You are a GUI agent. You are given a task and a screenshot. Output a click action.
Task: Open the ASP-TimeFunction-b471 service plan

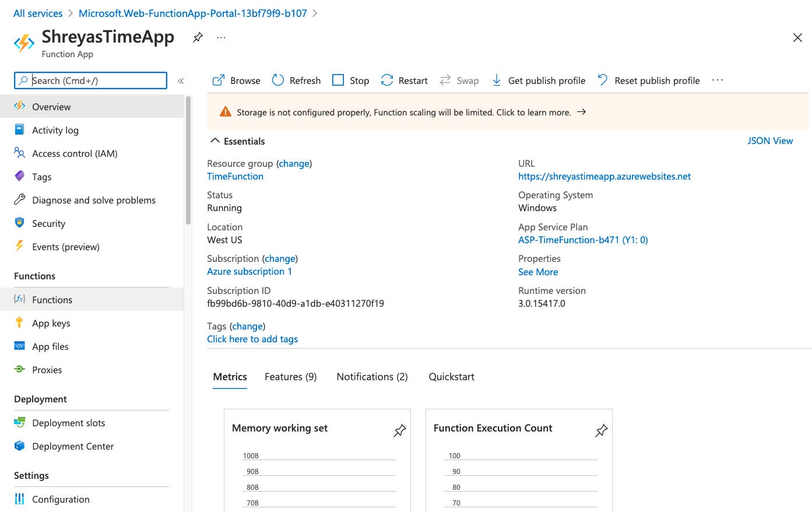583,240
